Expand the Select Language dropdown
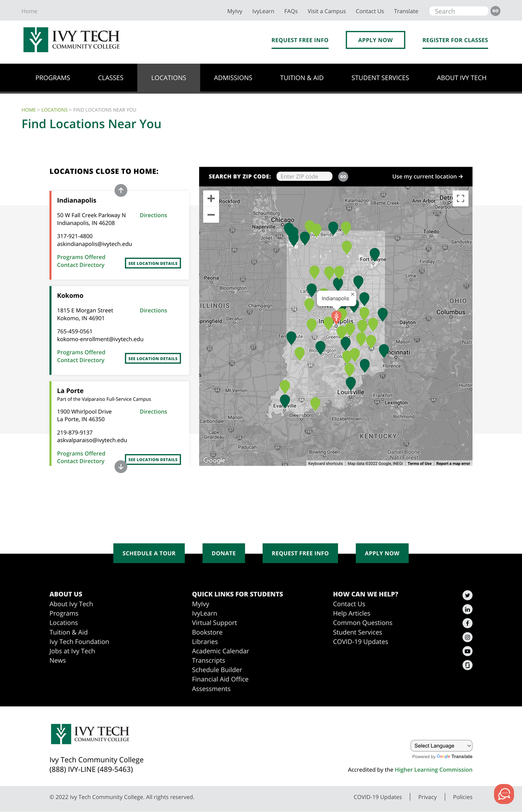Image resolution: width=522 pixels, height=812 pixels. click(x=441, y=746)
